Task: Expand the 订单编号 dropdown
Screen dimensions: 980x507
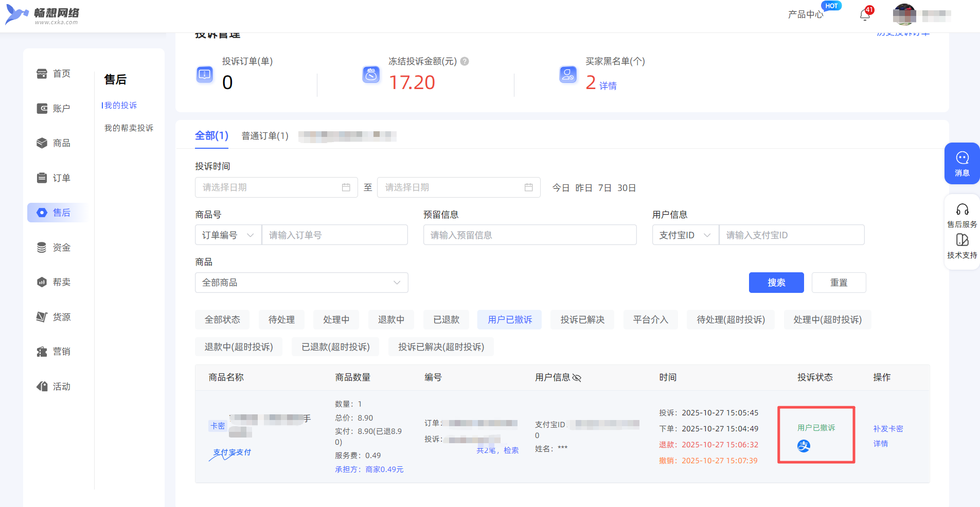Action: 228,235
